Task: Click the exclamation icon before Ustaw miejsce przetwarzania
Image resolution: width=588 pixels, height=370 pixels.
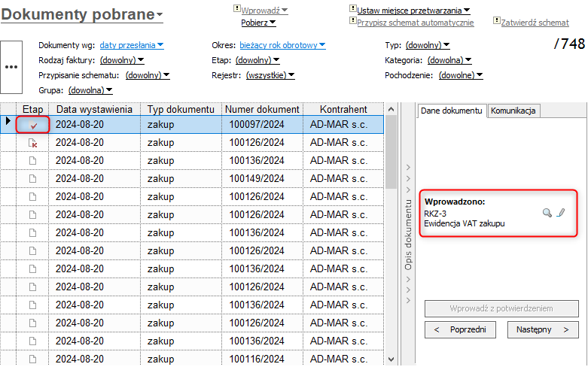Action: 352,8
